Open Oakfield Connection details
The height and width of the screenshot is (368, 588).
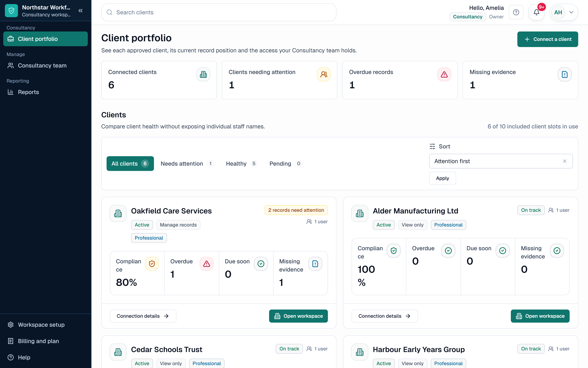click(143, 316)
